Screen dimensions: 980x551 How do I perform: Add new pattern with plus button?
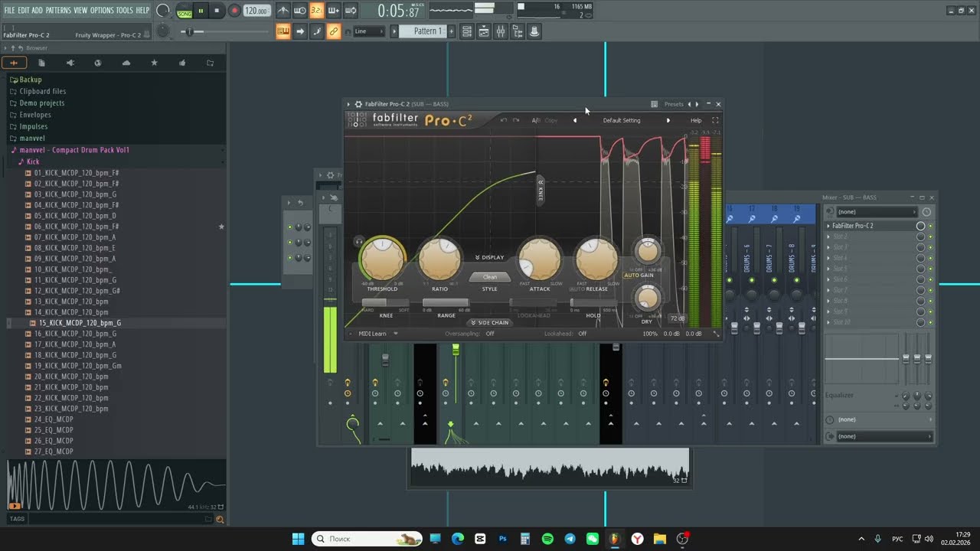pos(451,31)
